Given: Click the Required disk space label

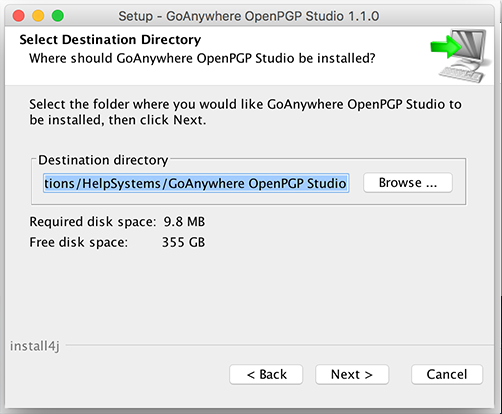Looking at the screenshot, I should tap(93, 222).
